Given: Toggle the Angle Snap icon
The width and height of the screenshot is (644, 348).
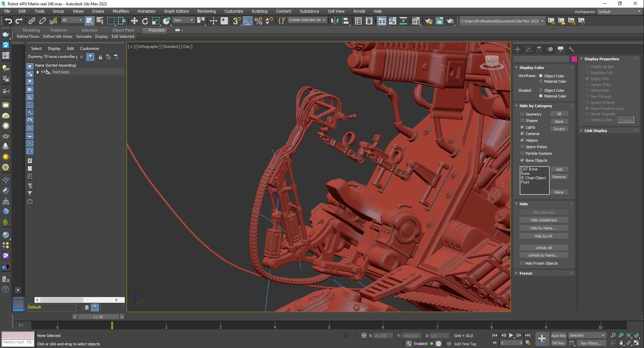Looking at the screenshot, I should (x=247, y=21).
